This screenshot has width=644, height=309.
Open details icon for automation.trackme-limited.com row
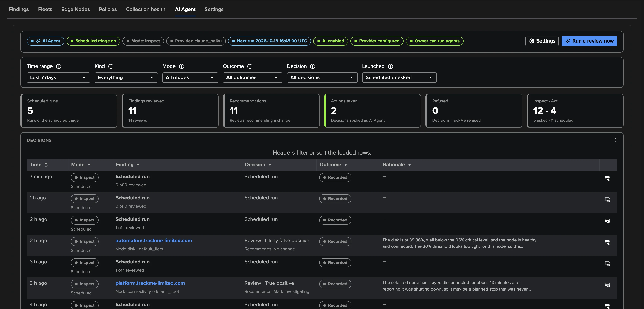pos(607,242)
